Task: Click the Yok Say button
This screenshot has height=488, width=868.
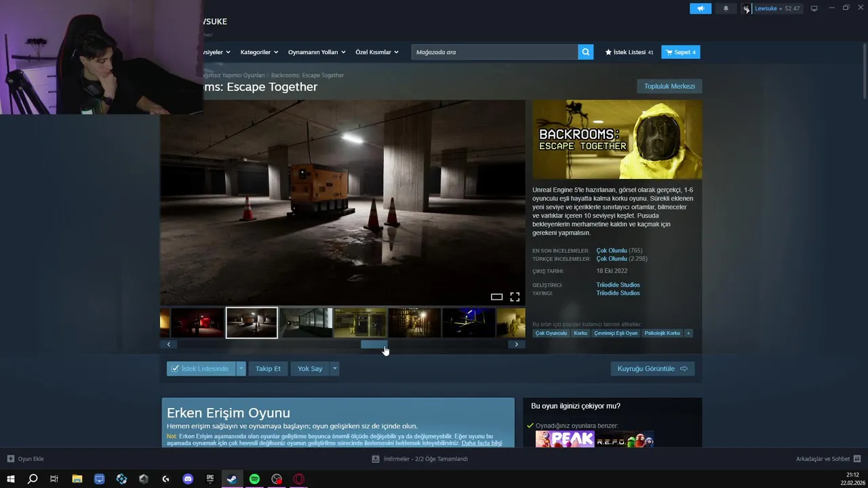Action: tap(310, 369)
